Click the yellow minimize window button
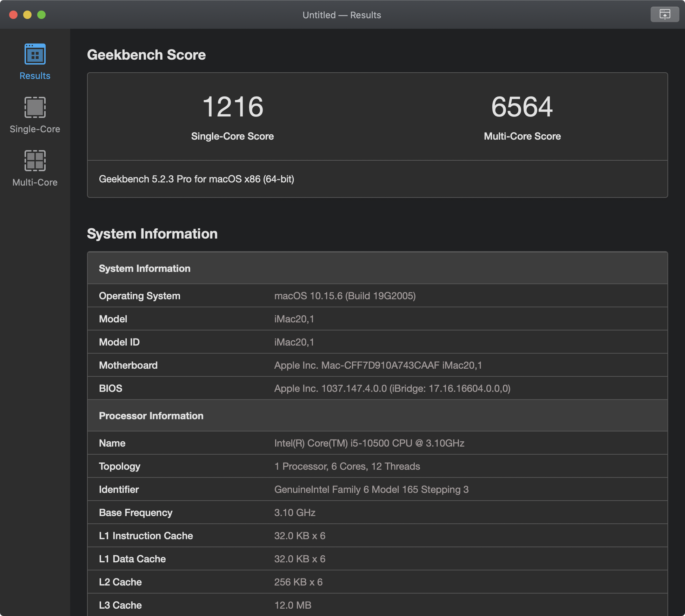The image size is (685, 616). (x=27, y=15)
